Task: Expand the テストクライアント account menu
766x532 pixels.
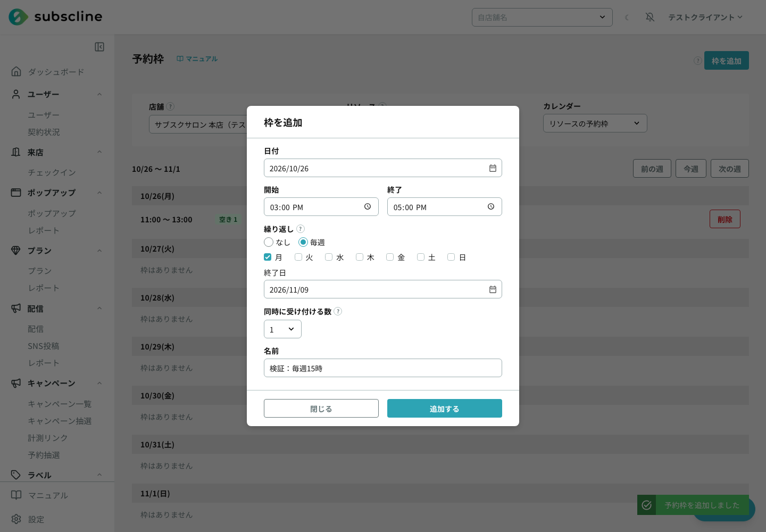Action: [x=705, y=17]
